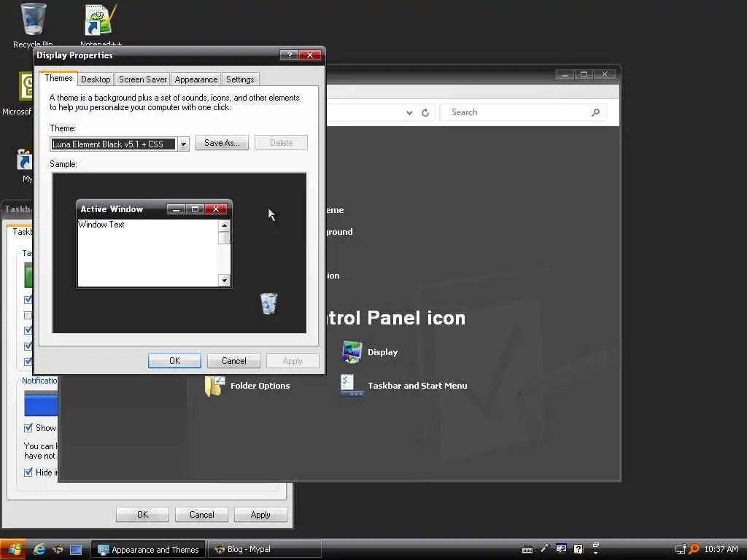
Task: Click sample window scrollbar up arrow
Action: coord(225,225)
